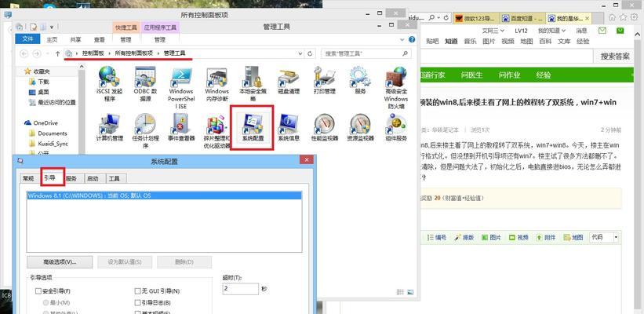Open browser search box dropdown arrow
Screen dimensions: 644x314
(439, 18)
